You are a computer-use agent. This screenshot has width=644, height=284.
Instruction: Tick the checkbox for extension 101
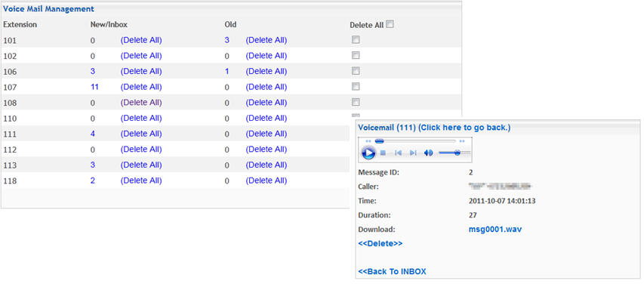tap(356, 40)
